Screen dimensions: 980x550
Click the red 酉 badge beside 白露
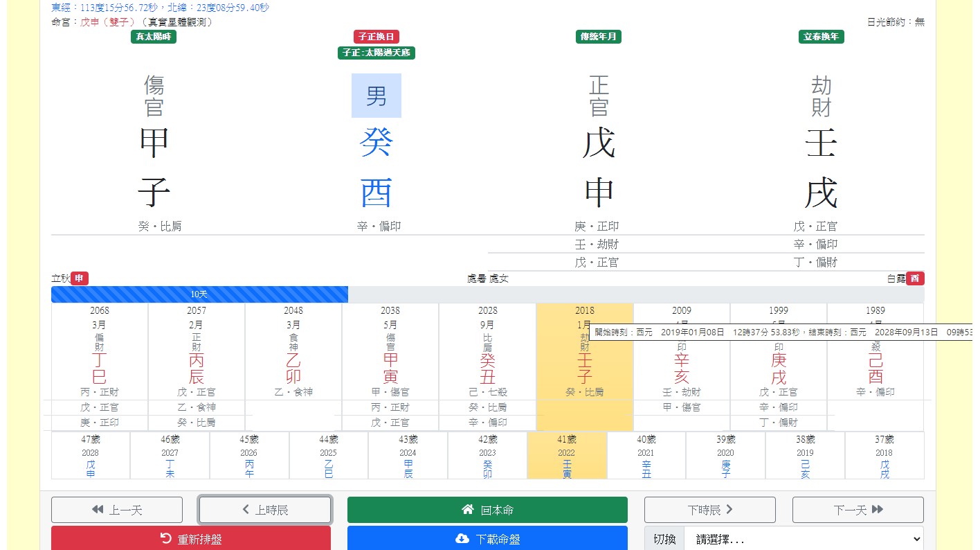(x=915, y=278)
